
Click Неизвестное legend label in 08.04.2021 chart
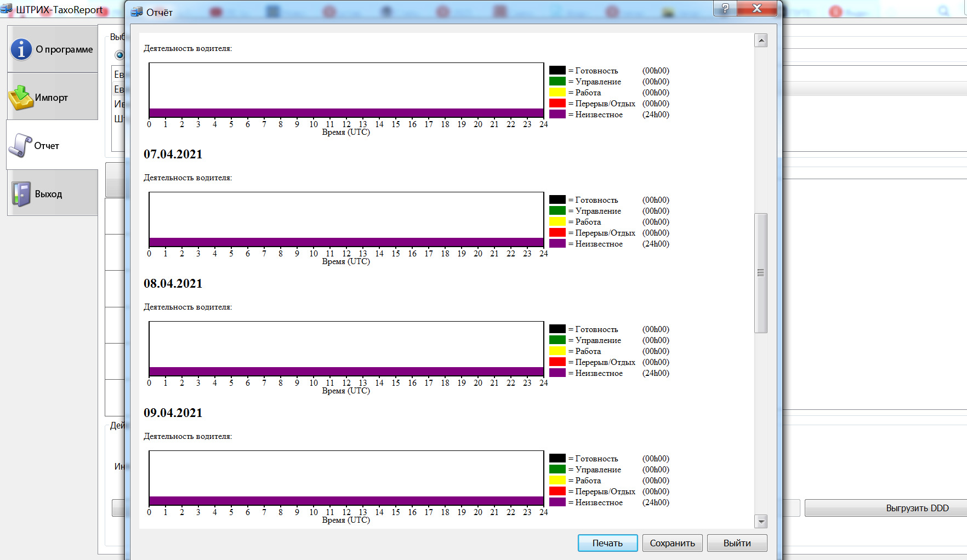[599, 373]
